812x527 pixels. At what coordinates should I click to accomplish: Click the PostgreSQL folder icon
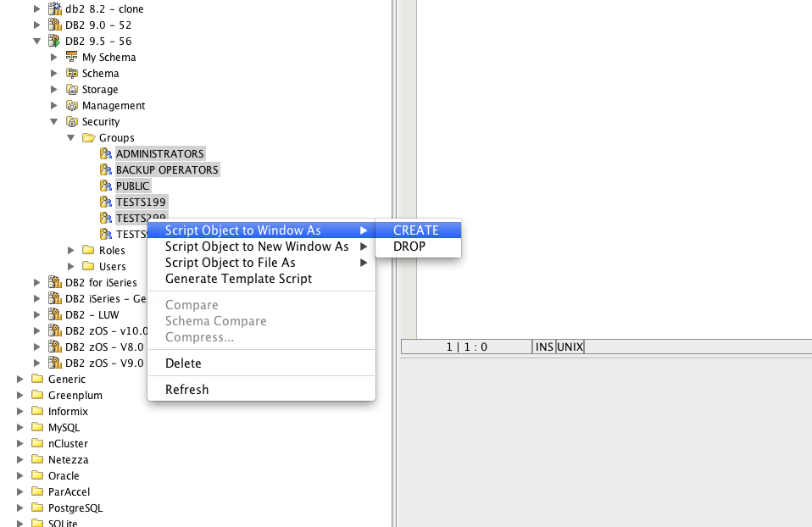(x=37, y=507)
